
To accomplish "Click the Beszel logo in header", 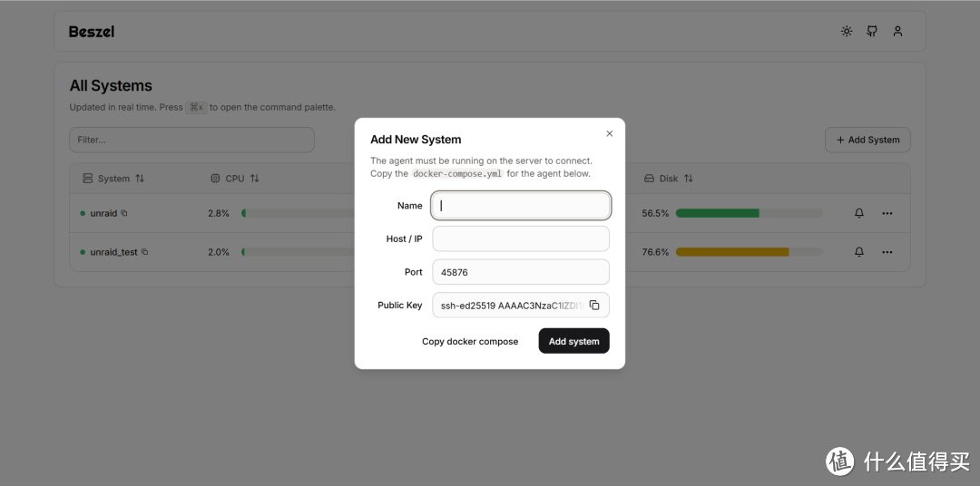I will click(x=92, y=32).
